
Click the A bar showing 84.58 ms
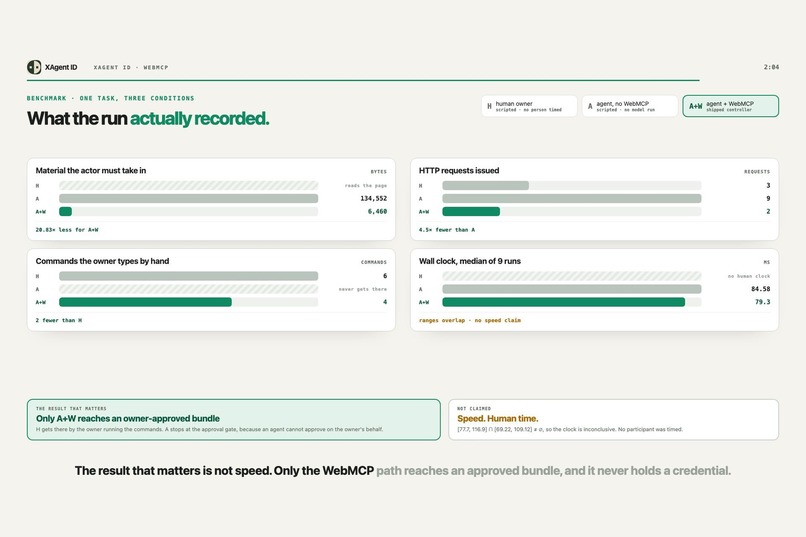click(572, 289)
